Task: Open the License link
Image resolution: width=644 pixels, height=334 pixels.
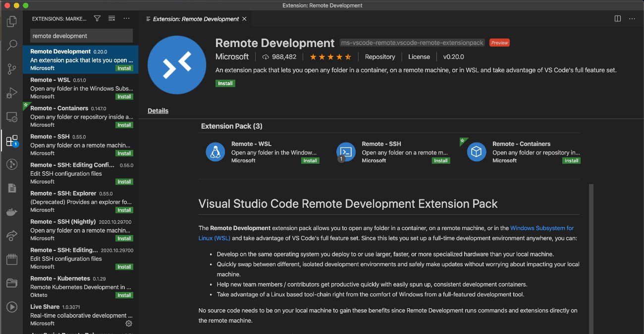Action: click(419, 57)
